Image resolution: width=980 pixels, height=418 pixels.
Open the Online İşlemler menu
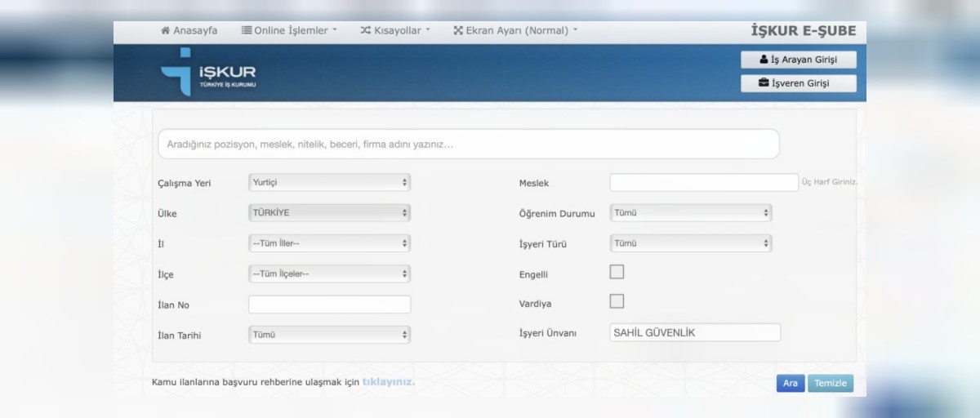point(289,30)
